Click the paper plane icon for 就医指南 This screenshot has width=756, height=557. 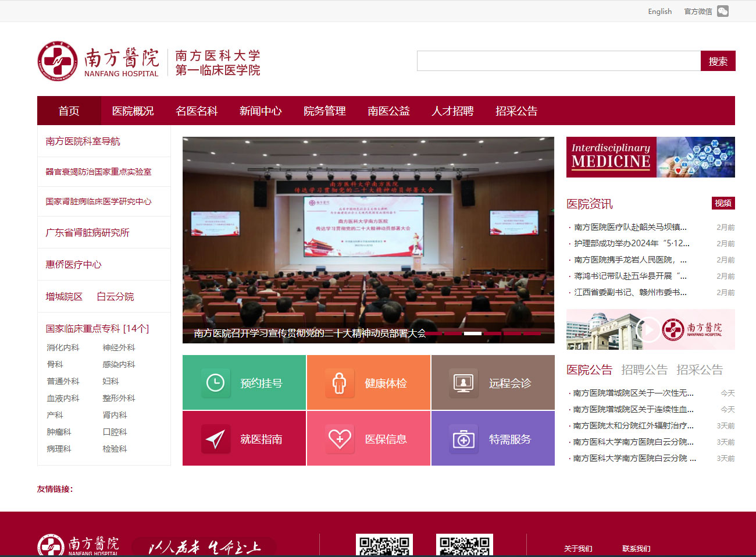tap(215, 439)
